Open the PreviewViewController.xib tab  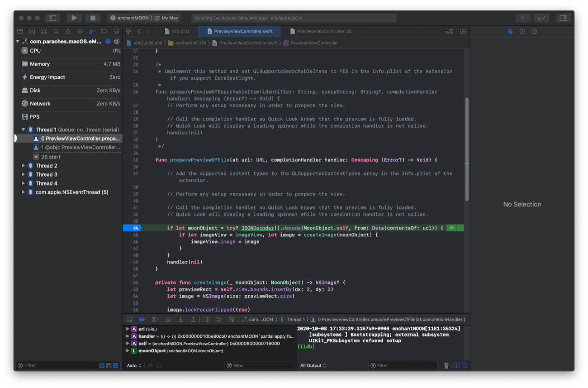point(320,32)
